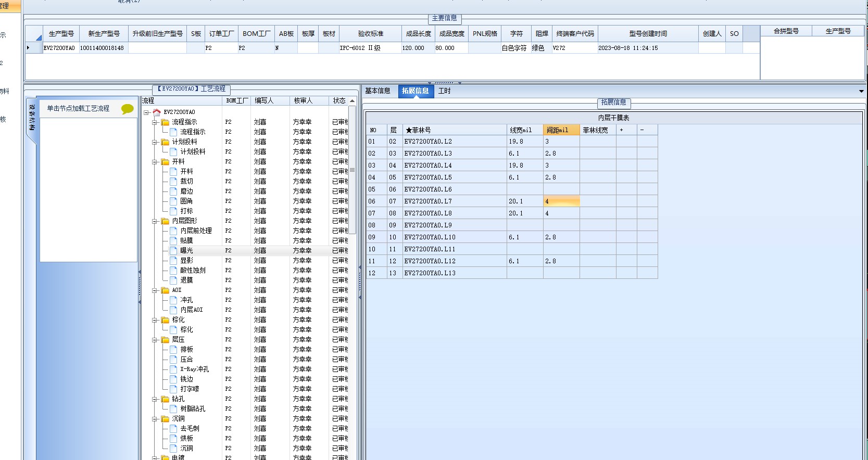Open the 工时 tab

[444, 91]
